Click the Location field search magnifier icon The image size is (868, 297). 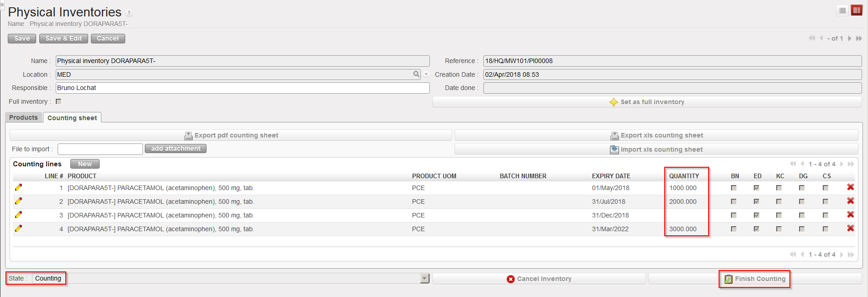(416, 74)
